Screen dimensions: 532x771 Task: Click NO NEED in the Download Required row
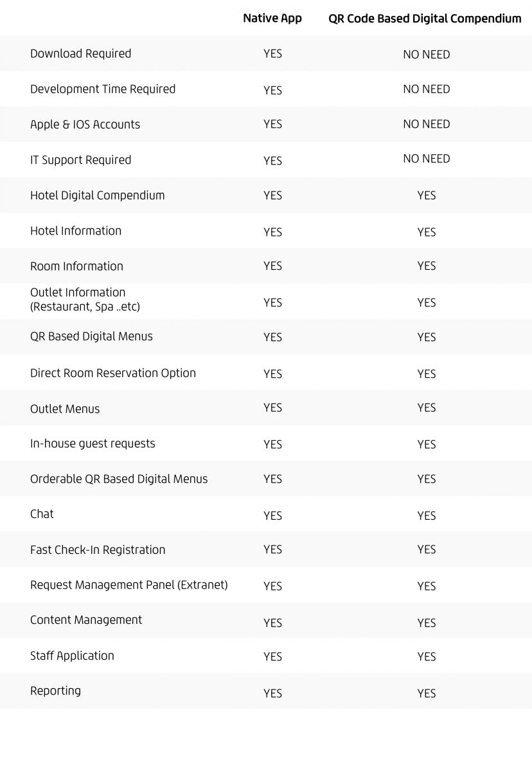426,55
